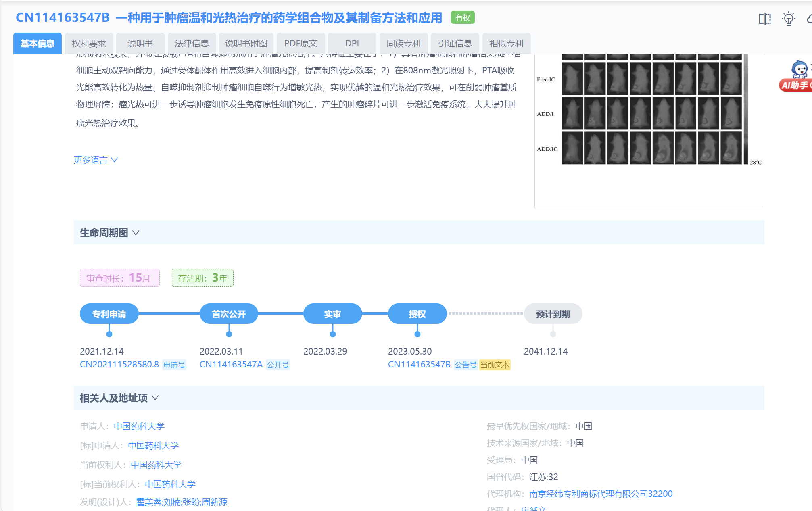Image resolution: width=812 pixels, height=511 pixels.
Task: Open the 说明书附图 tab
Action: [x=246, y=43]
